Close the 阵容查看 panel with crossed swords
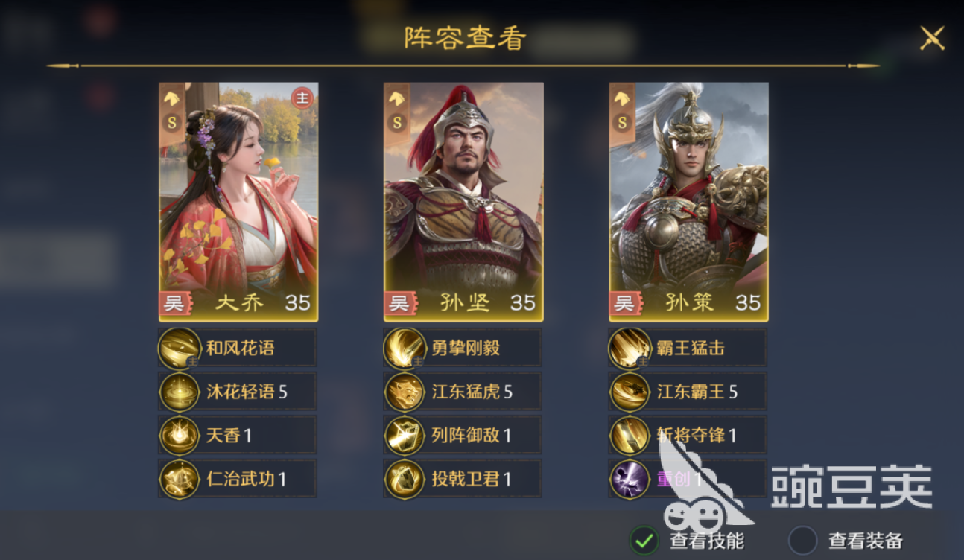The height and width of the screenshot is (560, 964). coord(932,37)
